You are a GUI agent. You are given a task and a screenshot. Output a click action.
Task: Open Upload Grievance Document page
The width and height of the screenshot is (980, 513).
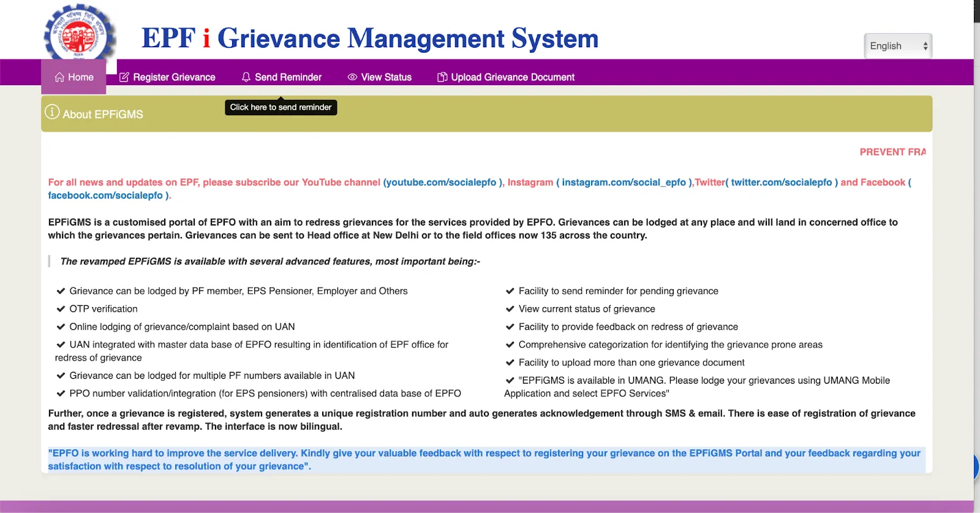(513, 77)
